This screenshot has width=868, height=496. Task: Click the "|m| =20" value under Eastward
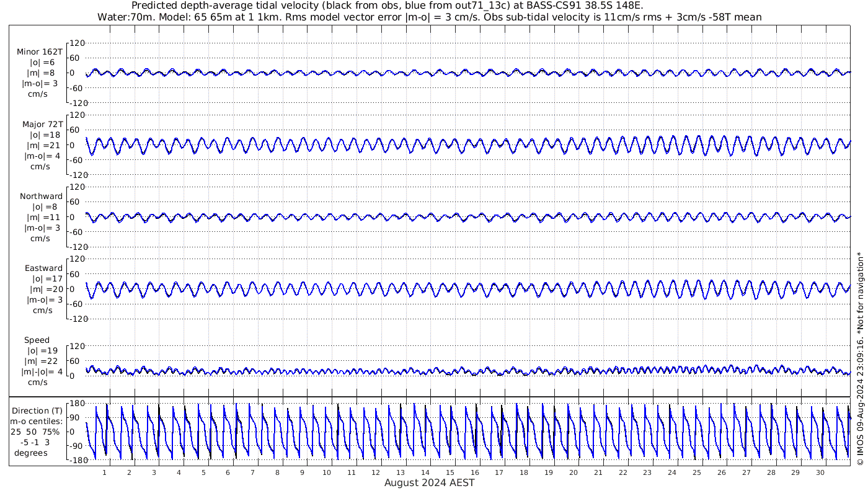[44, 290]
